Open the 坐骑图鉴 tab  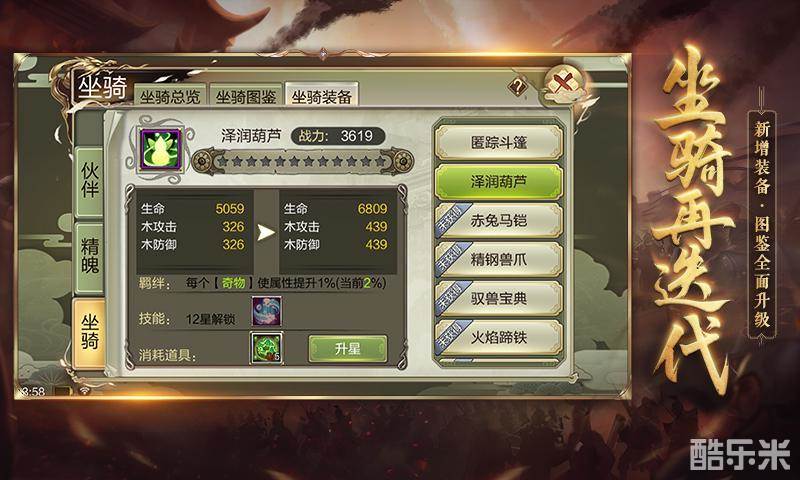point(245,95)
